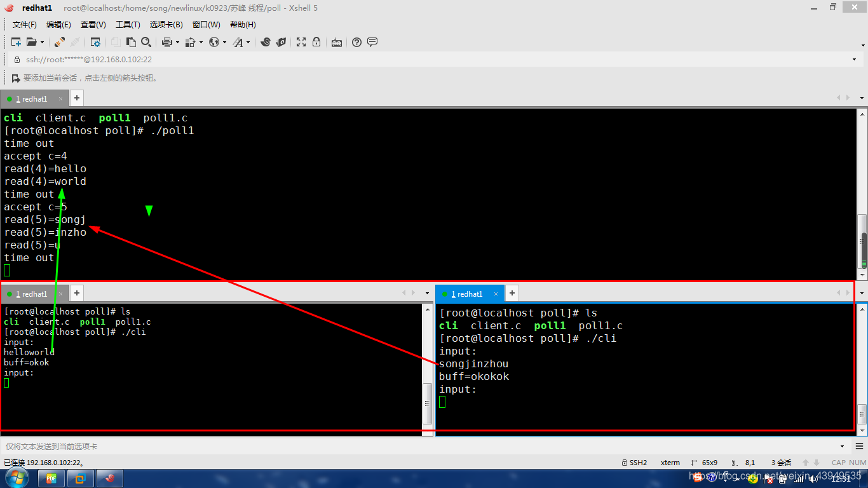Expand the Font dropdown arrow

[248, 43]
